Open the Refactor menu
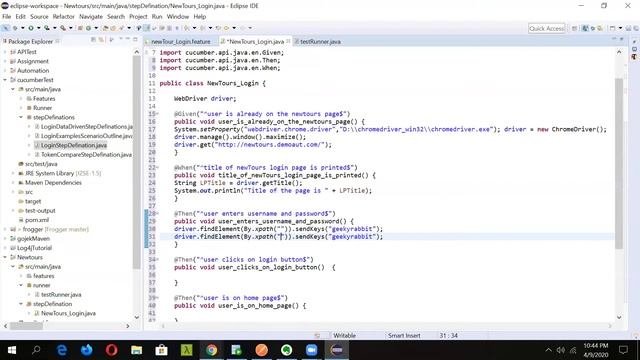This screenshot has height=360, width=640. (x=63, y=17)
